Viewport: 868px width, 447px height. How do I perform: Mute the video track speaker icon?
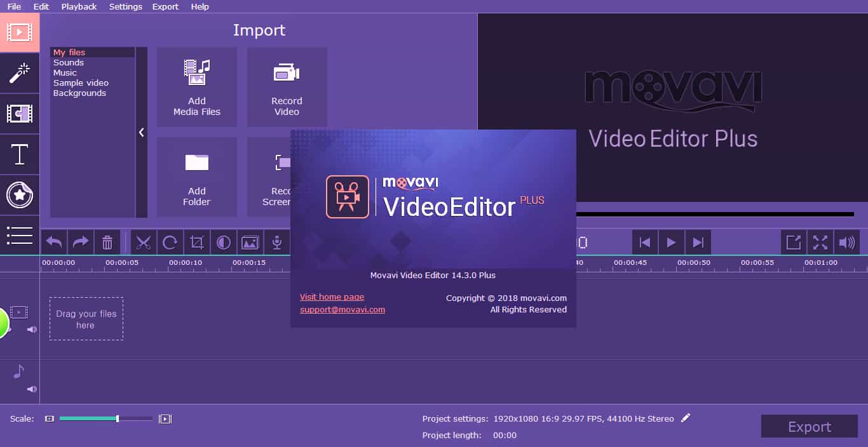pos(32,330)
